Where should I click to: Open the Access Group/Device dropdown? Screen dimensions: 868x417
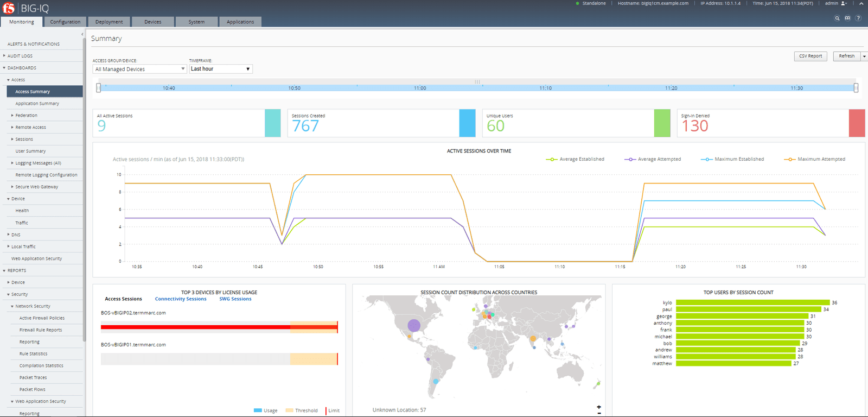[139, 69]
